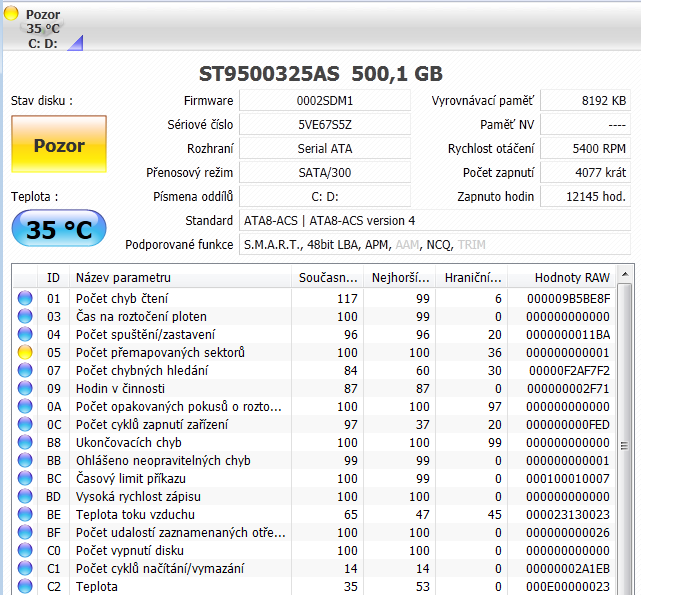Click RAW value 00000002A1EB

(x=568, y=569)
